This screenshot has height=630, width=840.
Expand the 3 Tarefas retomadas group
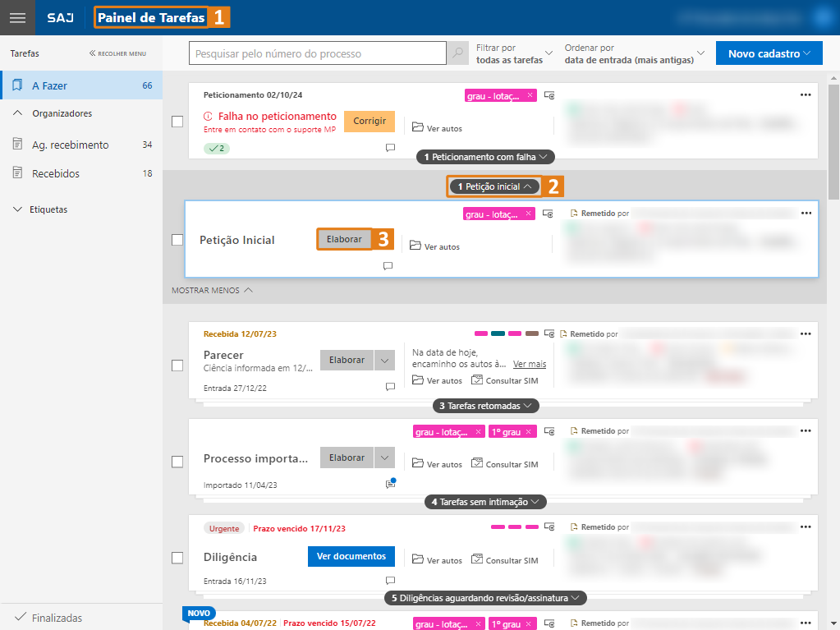pyautogui.click(x=486, y=406)
